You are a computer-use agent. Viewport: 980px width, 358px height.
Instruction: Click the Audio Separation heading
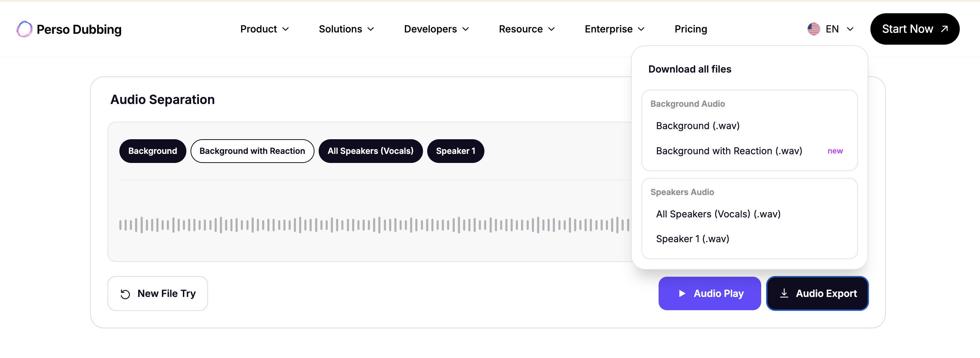click(x=162, y=99)
